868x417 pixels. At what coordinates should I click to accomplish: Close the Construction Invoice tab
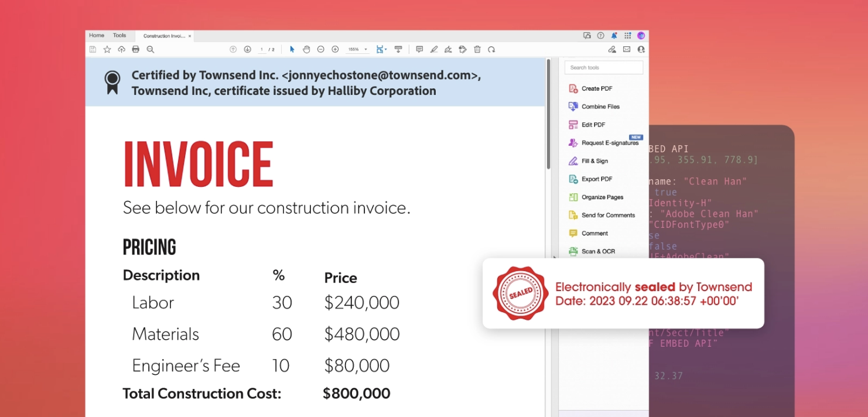tap(190, 36)
